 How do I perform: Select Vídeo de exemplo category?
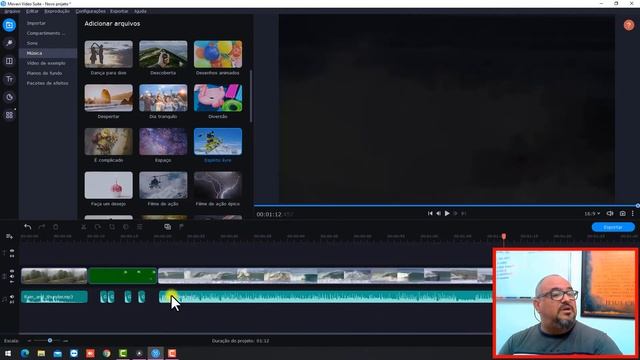tap(46, 63)
